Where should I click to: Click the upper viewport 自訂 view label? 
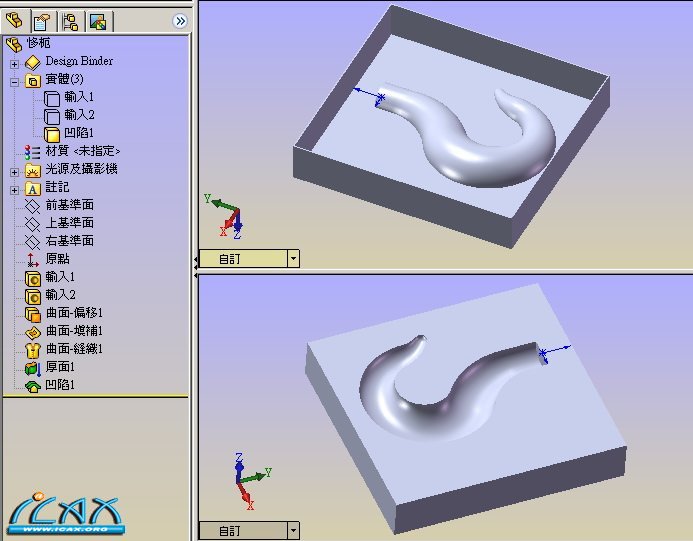(229, 259)
